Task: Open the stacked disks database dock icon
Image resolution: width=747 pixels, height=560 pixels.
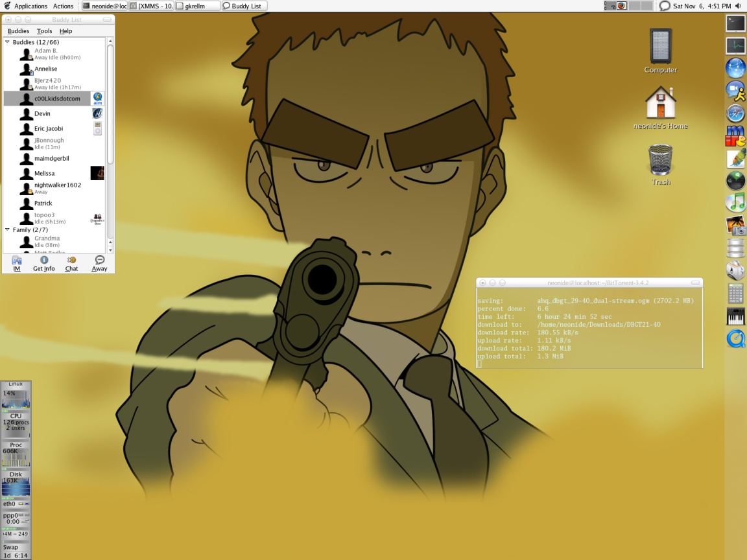Action: tap(735, 249)
